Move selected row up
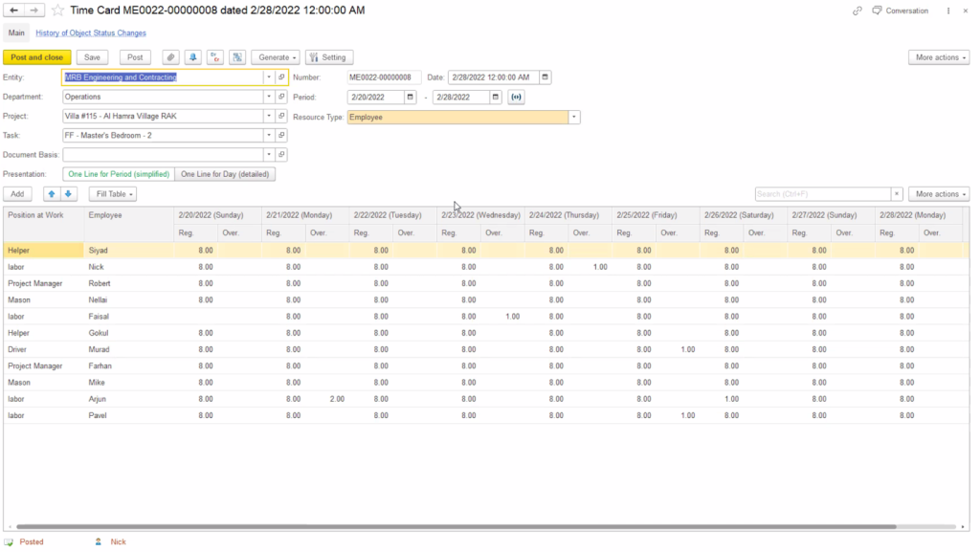The height and width of the screenshot is (552, 980). 52,194
